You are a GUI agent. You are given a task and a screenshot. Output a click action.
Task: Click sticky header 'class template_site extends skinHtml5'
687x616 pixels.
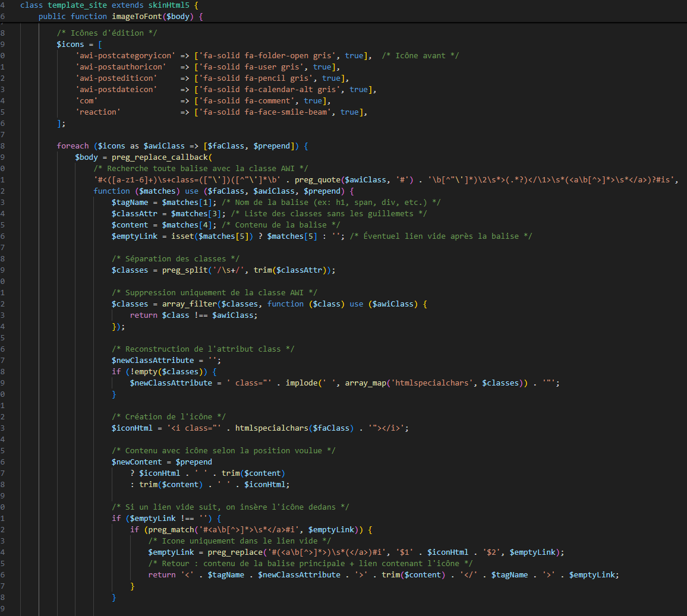coord(109,5)
